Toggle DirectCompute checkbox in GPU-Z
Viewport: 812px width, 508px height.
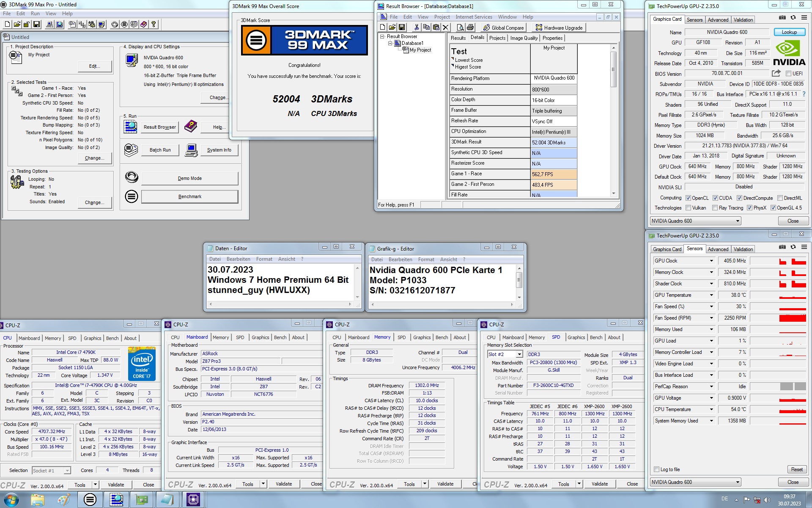(739, 198)
